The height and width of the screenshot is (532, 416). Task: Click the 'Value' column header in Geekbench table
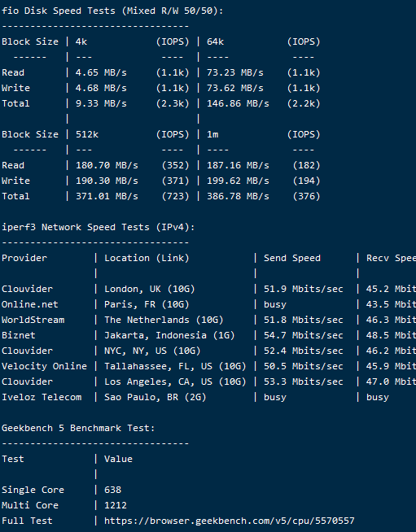coord(118,459)
